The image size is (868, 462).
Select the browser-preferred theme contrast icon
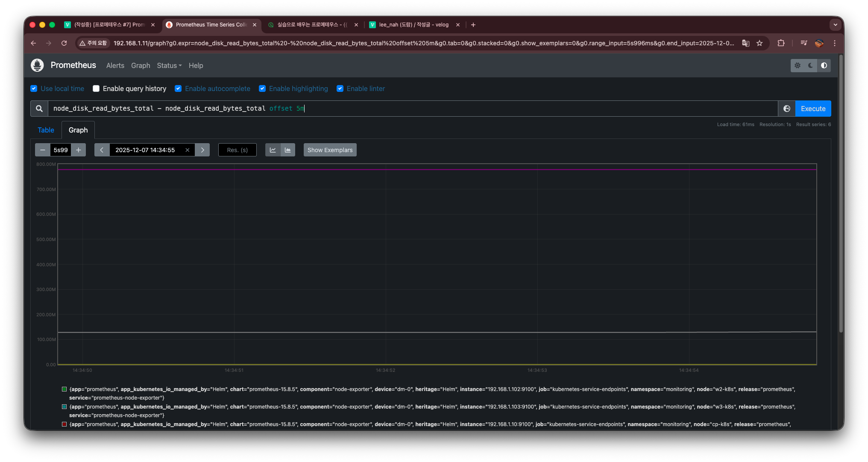pos(824,65)
